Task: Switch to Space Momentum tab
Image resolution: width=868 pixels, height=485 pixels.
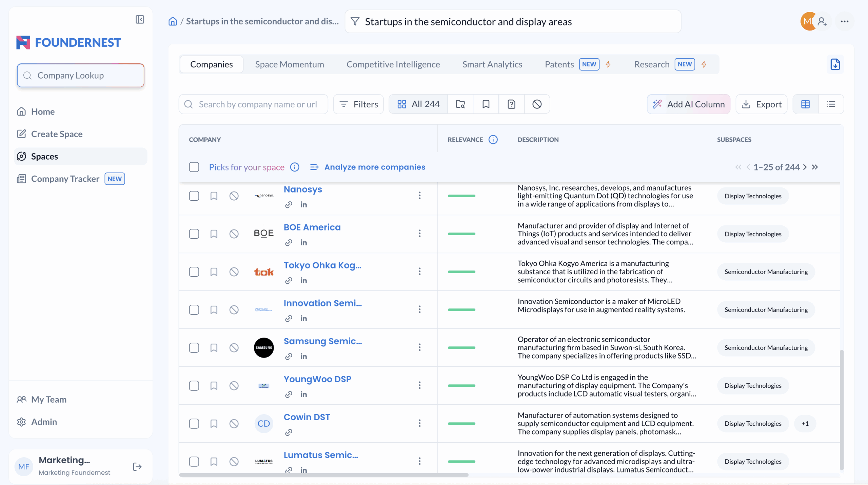Action: click(x=290, y=64)
